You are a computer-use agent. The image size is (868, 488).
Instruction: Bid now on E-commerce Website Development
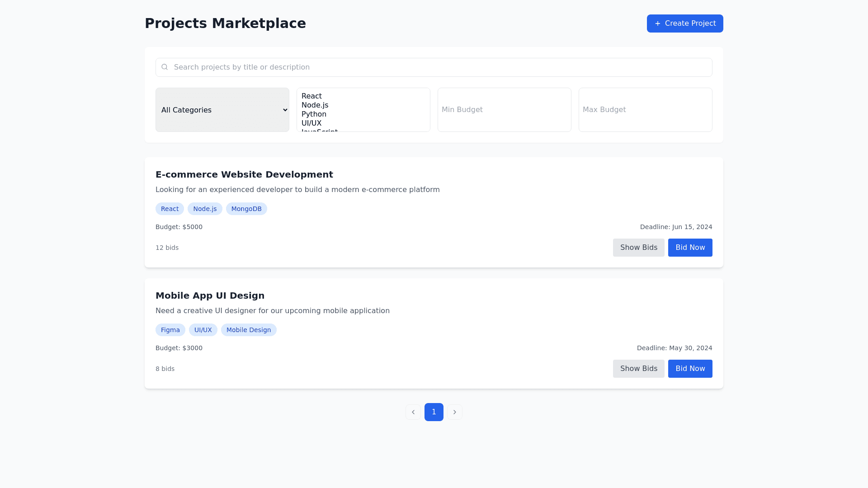(x=690, y=248)
